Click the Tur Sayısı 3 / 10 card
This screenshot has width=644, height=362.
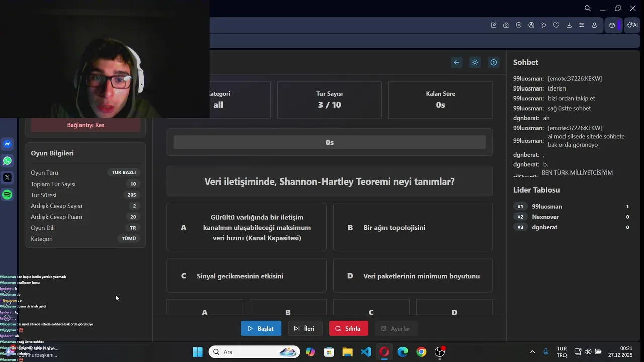point(330,100)
